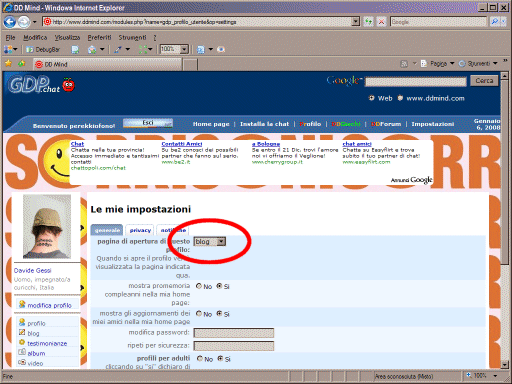Click the Refresh page icon
The image size is (512, 384).
[x=368, y=22]
